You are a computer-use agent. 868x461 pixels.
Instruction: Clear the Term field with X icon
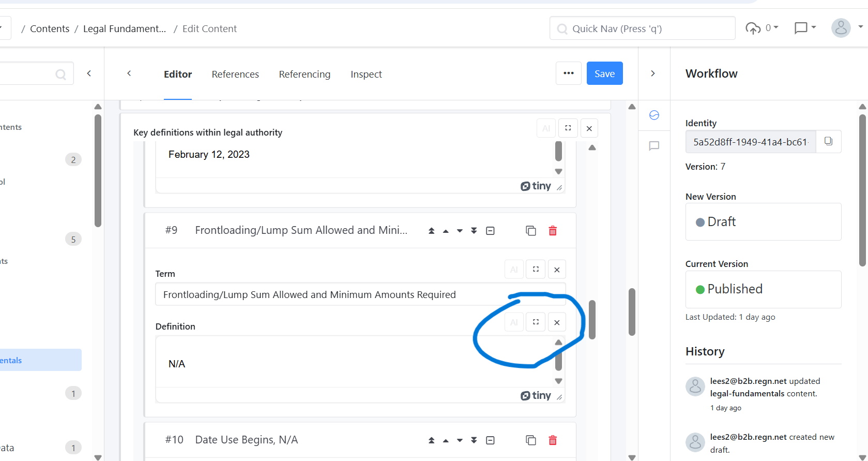(x=557, y=270)
